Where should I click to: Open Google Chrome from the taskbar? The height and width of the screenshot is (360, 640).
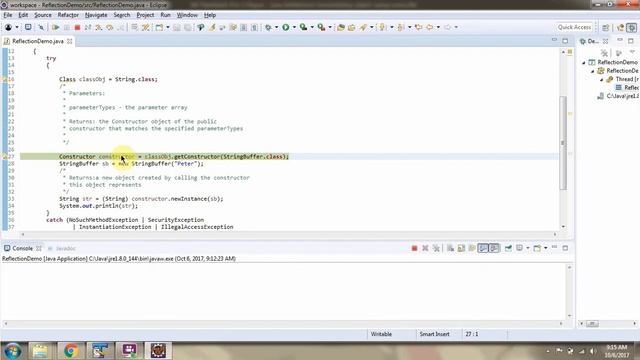(71, 351)
